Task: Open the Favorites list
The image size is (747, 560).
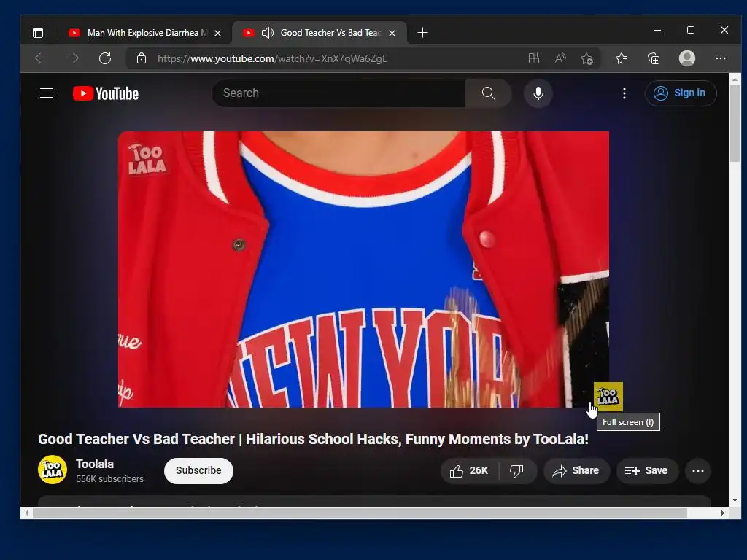Action: (x=622, y=58)
